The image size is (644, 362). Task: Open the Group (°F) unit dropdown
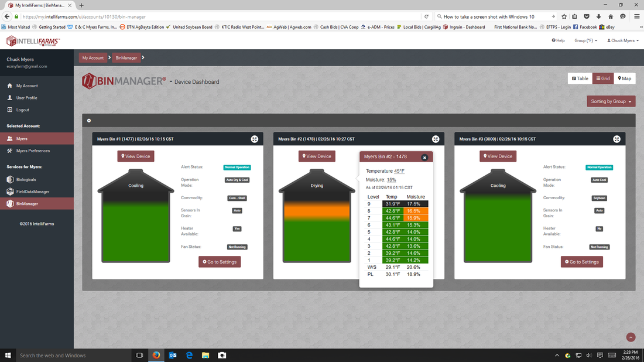pos(585,40)
